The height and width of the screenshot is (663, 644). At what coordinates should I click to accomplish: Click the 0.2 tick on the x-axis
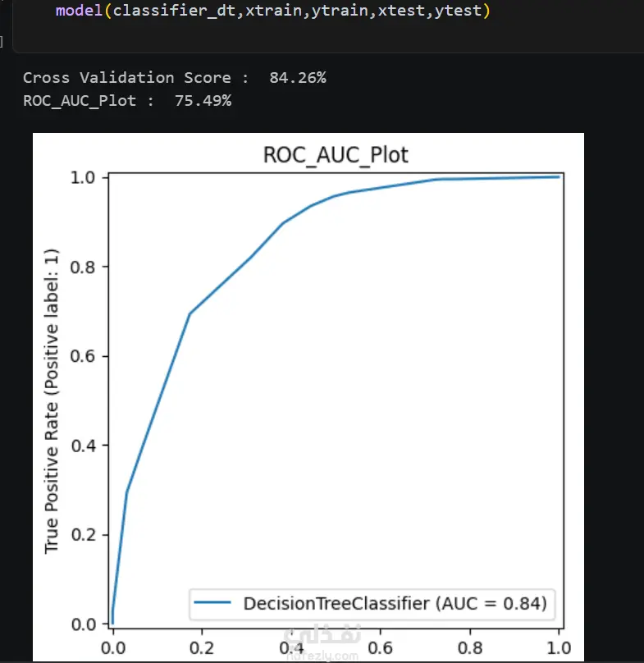tap(202, 647)
